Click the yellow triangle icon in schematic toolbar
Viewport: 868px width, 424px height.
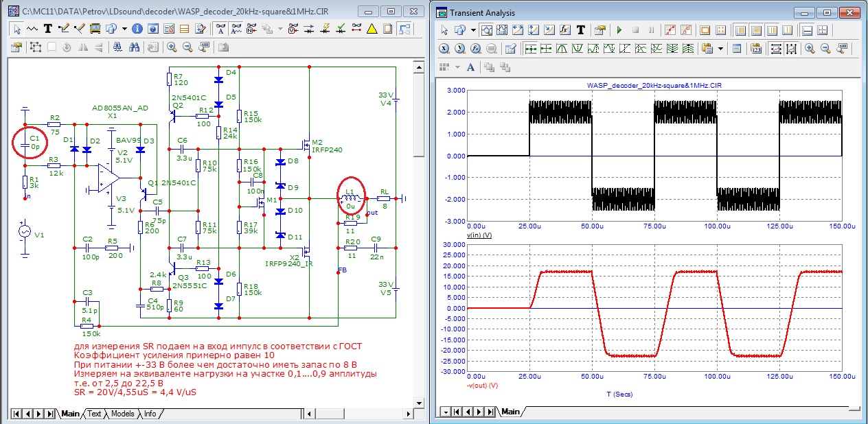point(372,29)
